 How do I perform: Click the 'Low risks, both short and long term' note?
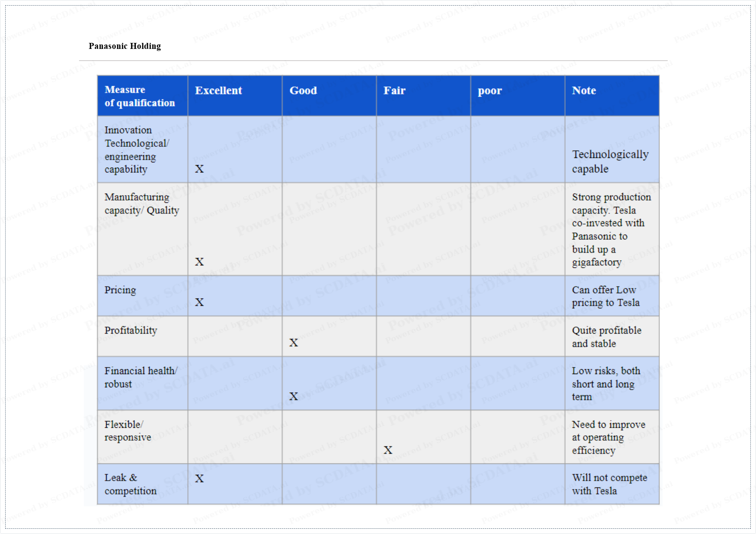pos(606,384)
